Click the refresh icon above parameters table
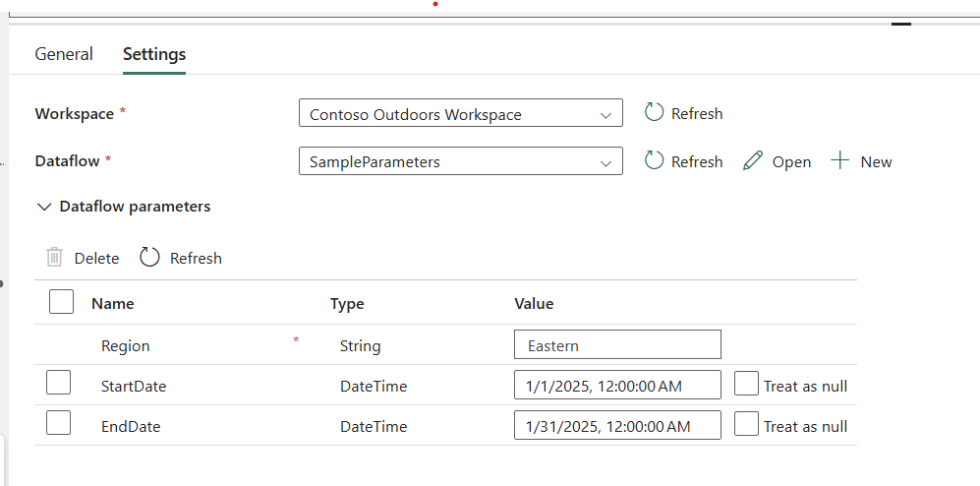Image resolution: width=980 pixels, height=486 pixels. [x=149, y=258]
